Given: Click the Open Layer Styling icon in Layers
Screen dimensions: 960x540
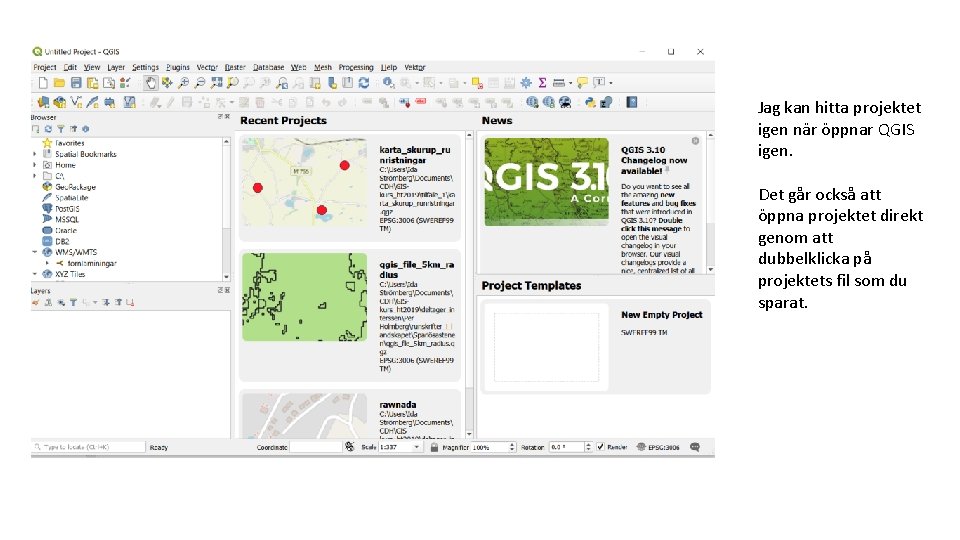Looking at the screenshot, I should (36, 302).
